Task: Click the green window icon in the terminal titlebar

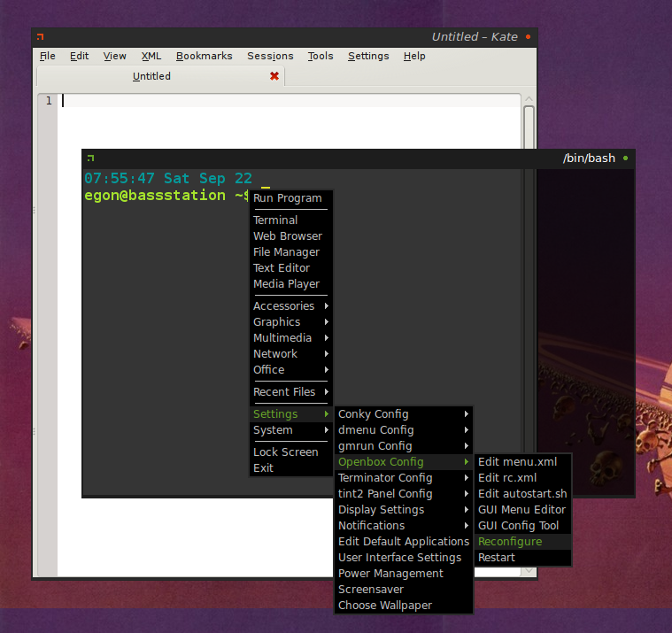Action: coord(90,158)
